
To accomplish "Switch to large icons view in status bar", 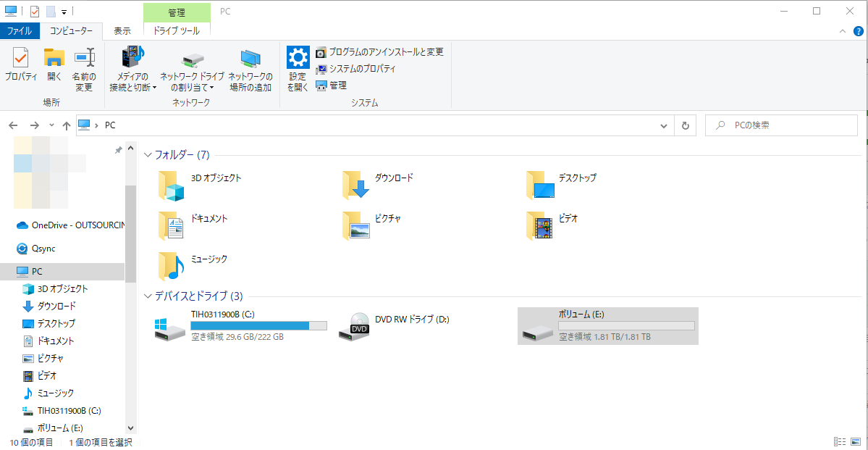I will click(856, 442).
